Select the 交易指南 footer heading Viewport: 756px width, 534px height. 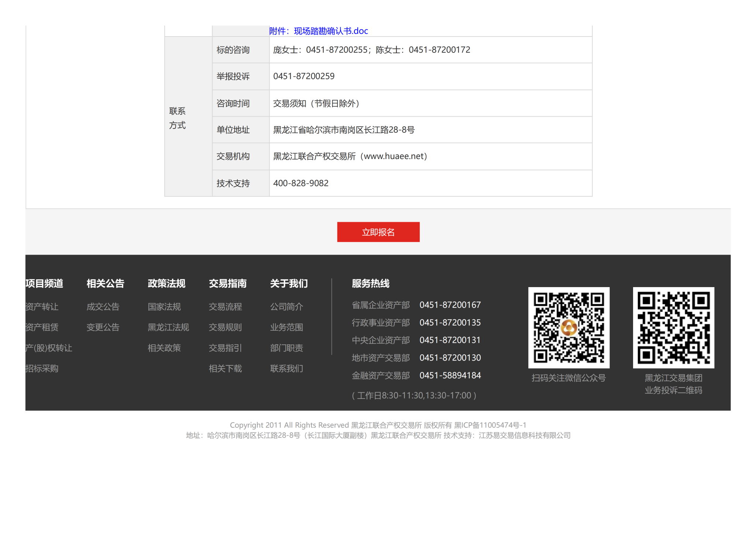pos(228,283)
